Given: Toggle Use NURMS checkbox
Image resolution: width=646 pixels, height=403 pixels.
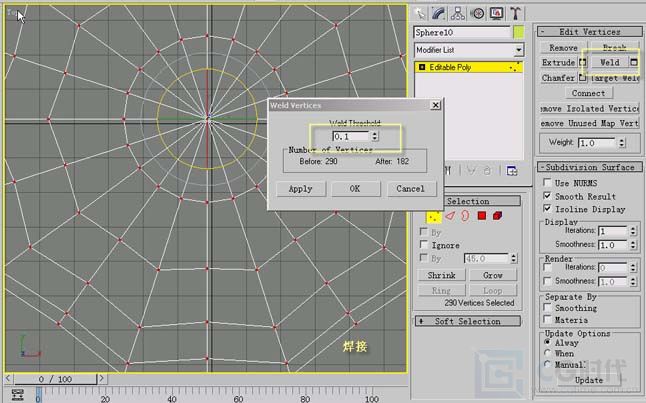Looking at the screenshot, I should (548, 183).
